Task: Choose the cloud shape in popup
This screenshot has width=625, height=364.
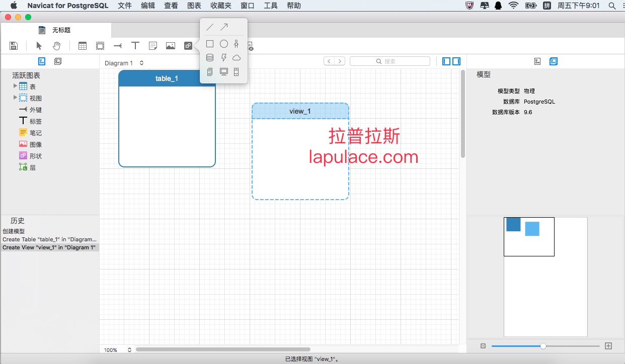Action: pos(237,58)
